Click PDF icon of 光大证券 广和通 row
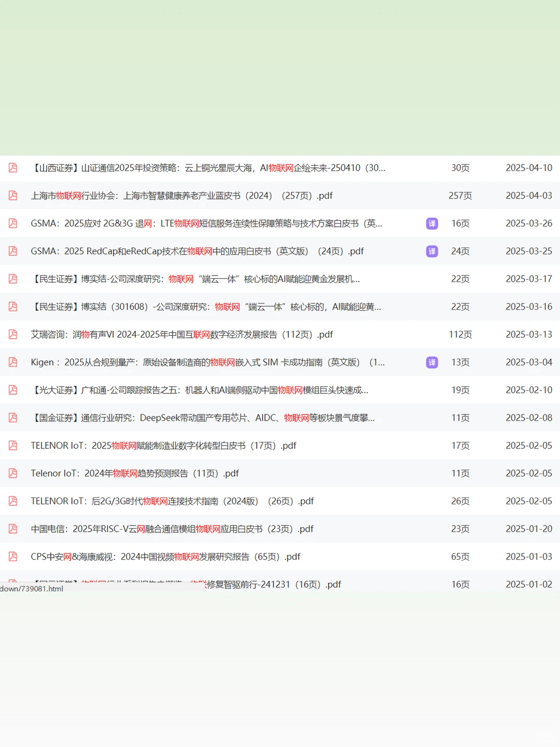Image resolution: width=560 pixels, height=747 pixels. pos(13,390)
